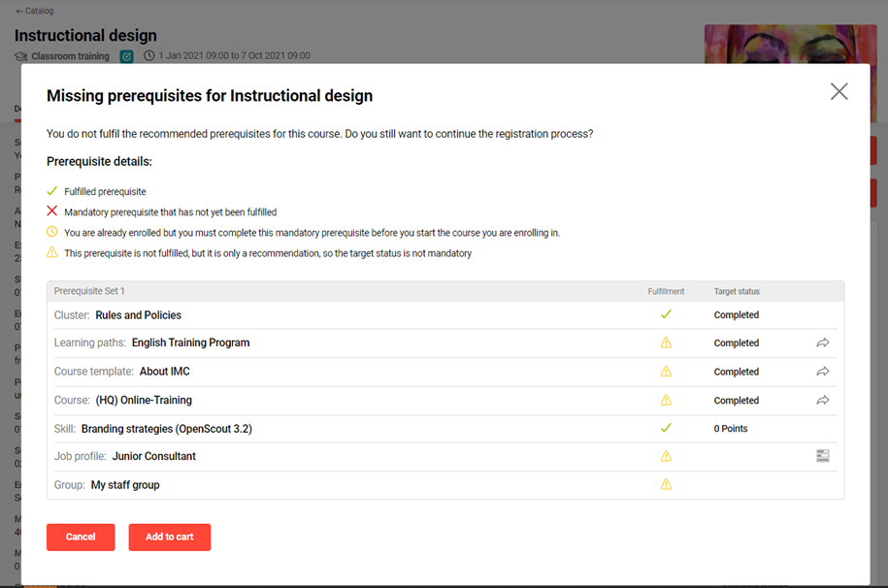This screenshot has width=888, height=588.
Task: Click the Prerequisite Set 1 header
Action: (89, 291)
